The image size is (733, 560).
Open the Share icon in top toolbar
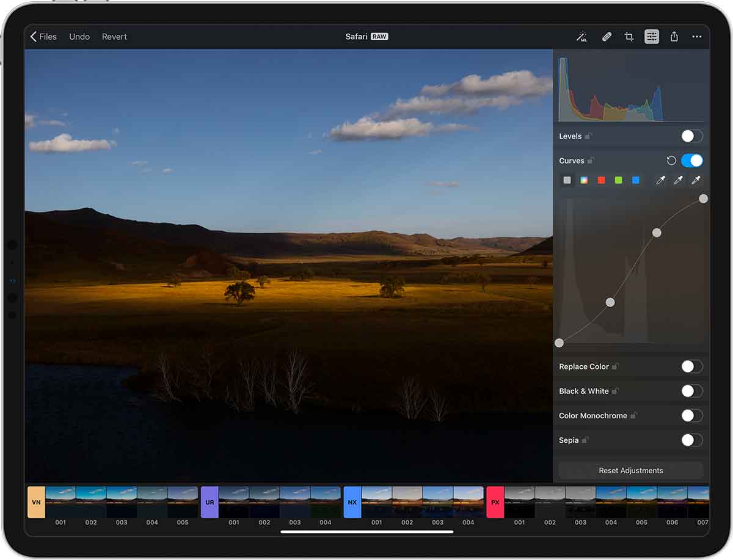(674, 37)
